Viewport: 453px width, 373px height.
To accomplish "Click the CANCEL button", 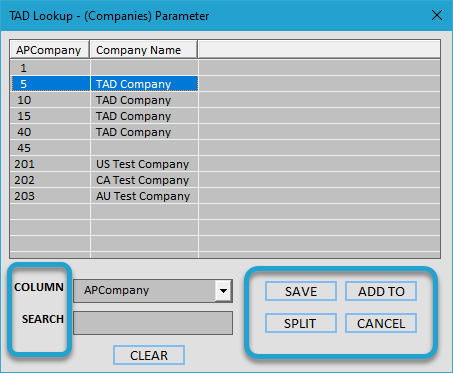I will pyautogui.click(x=381, y=323).
